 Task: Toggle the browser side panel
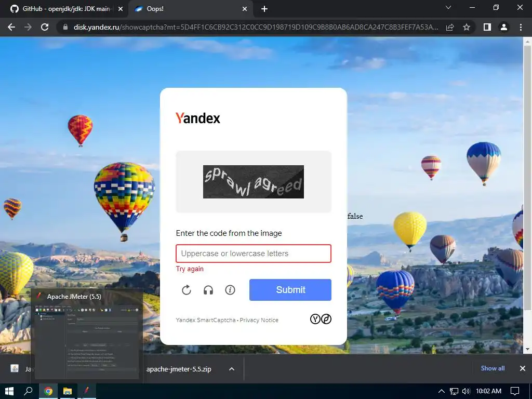point(487,27)
